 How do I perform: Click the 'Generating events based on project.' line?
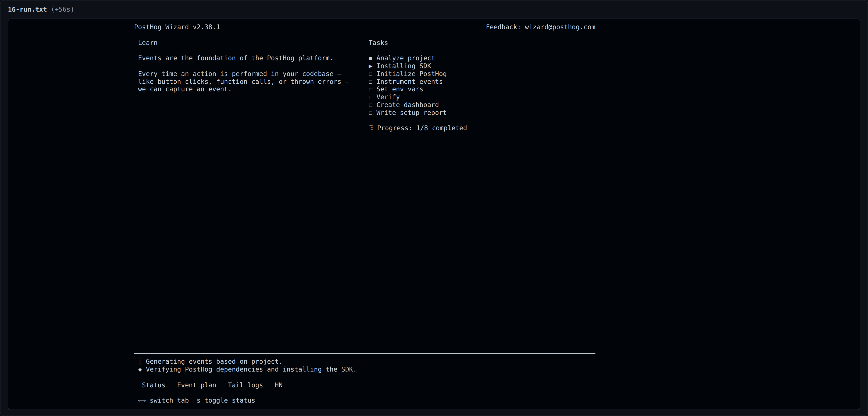coord(214,362)
